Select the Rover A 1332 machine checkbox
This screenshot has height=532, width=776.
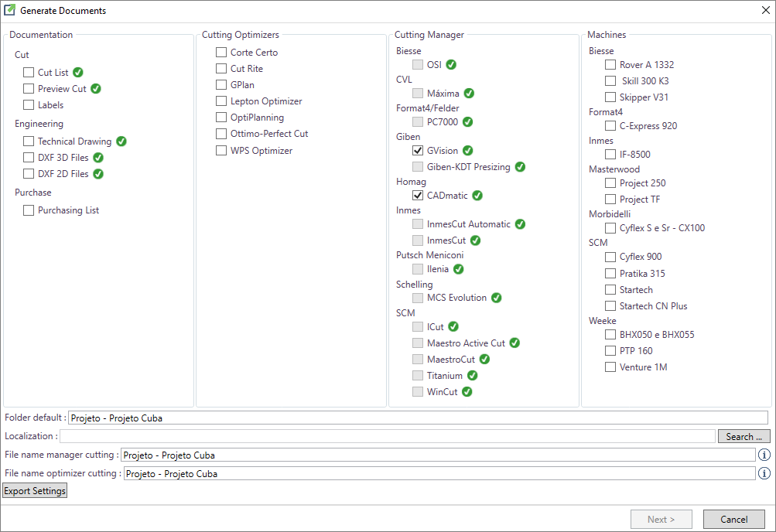pyautogui.click(x=610, y=65)
